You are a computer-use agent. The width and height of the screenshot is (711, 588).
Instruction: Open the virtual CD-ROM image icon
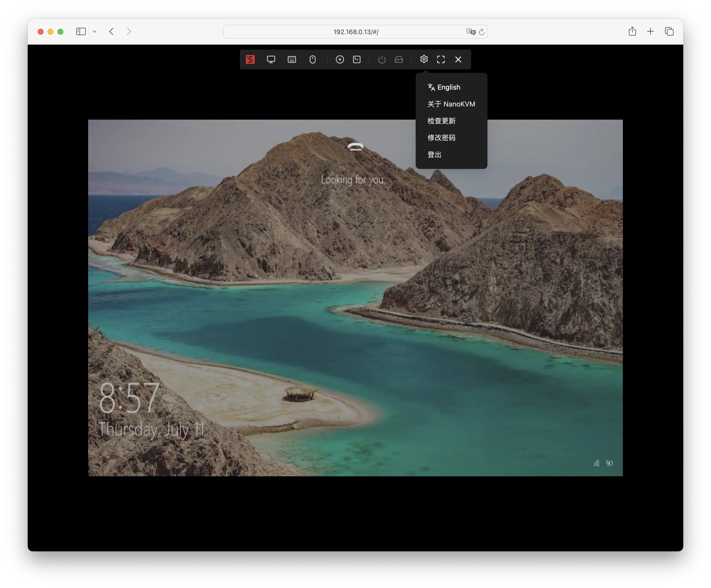click(x=340, y=59)
